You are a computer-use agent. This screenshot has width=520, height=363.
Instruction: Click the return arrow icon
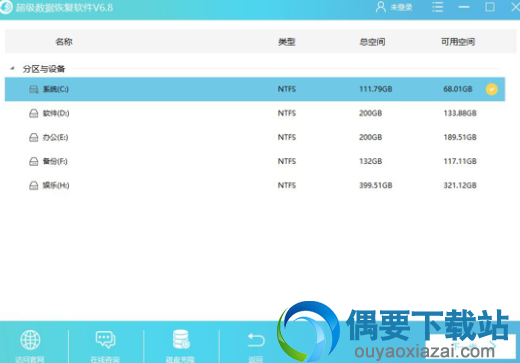(256, 340)
